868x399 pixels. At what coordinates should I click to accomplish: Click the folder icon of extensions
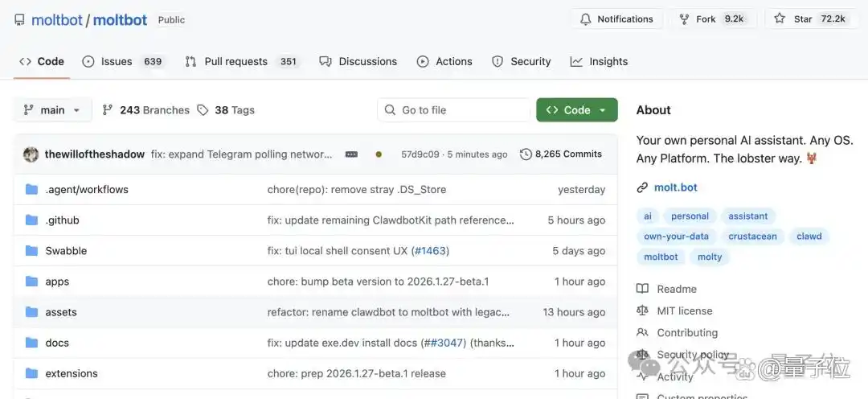coord(31,373)
